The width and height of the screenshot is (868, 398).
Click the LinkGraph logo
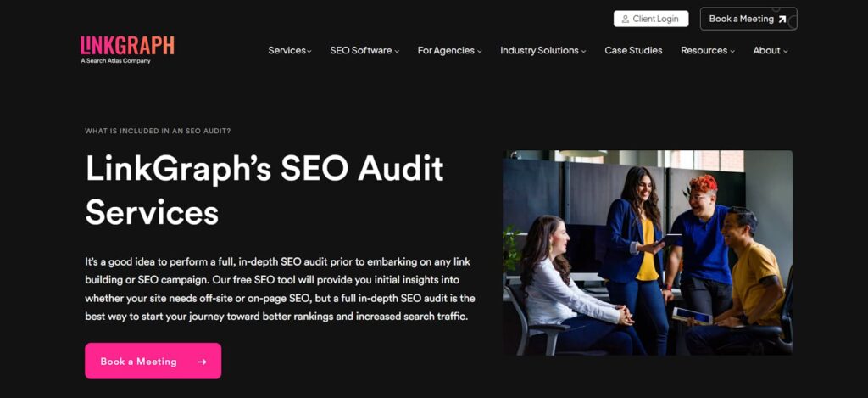[x=127, y=50]
